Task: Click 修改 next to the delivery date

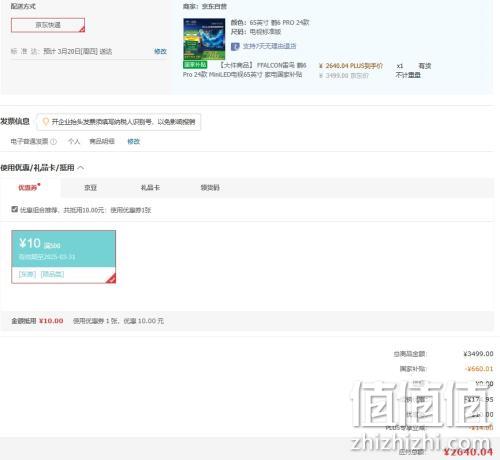Action: (x=160, y=51)
